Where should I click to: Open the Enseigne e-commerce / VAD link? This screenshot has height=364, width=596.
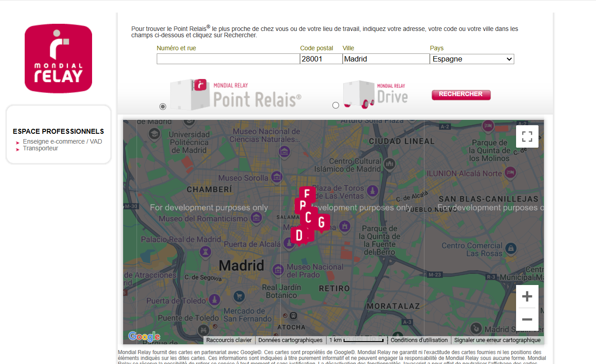pos(62,141)
